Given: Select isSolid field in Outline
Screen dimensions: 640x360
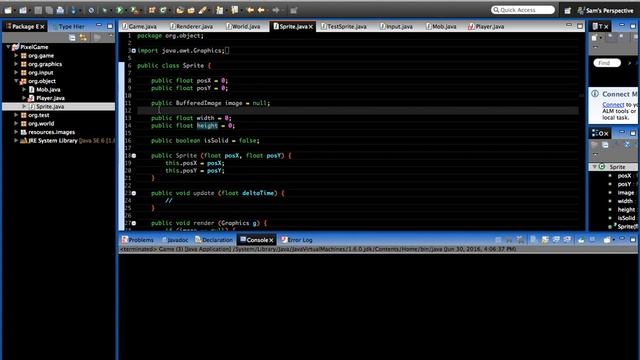Looking at the screenshot, I should click(x=626, y=218).
